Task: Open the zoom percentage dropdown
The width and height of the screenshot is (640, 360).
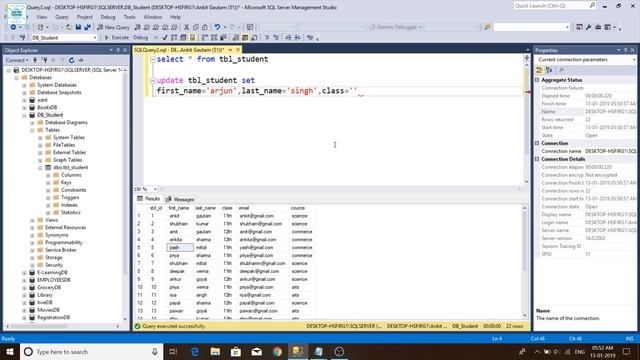Action: (x=155, y=189)
